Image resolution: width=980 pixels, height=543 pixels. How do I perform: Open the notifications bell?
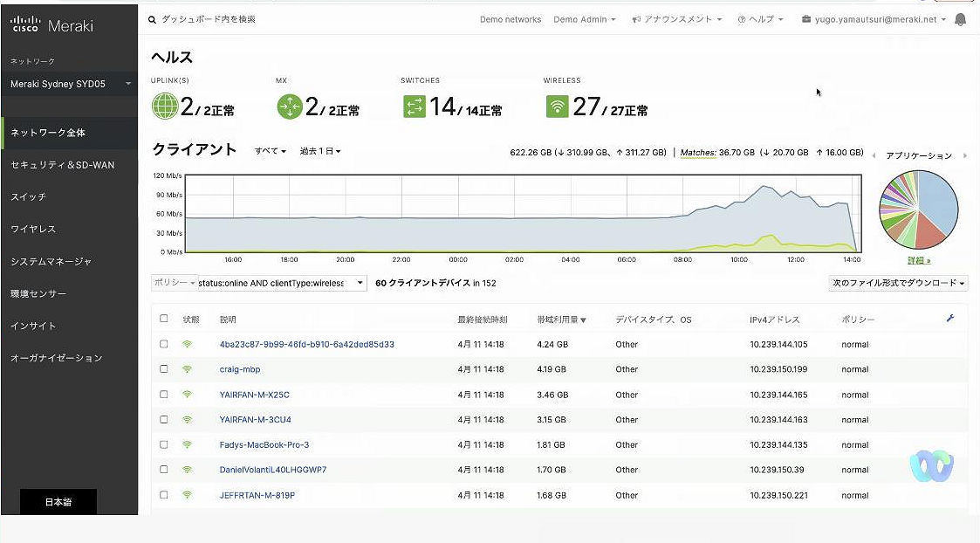(960, 19)
